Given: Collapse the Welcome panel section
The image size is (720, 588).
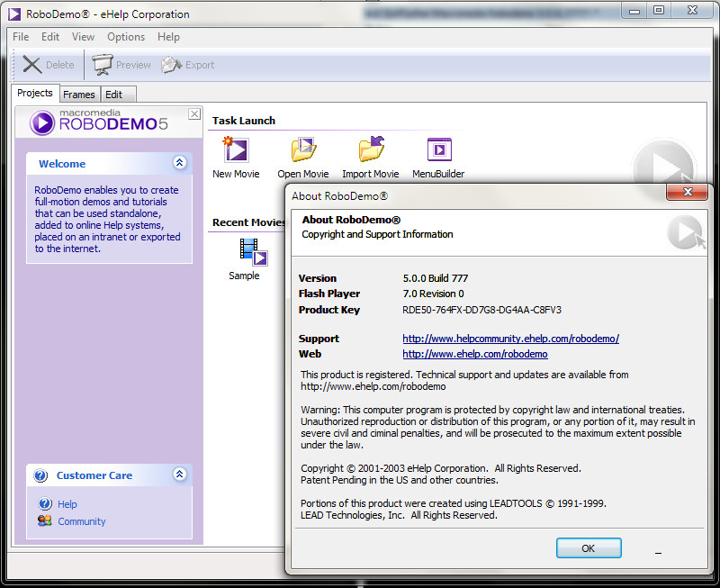Looking at the screenshot, I should [179, 163].
